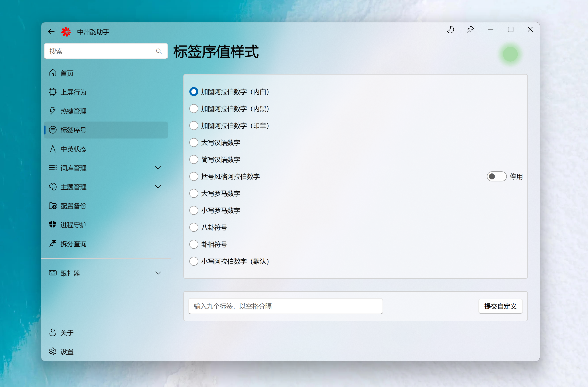The height and width of the screenshot is (387, 588).
Task: Choose the 八卦符号 radio option
Action: pyautogui.click(x=194, y=227)
